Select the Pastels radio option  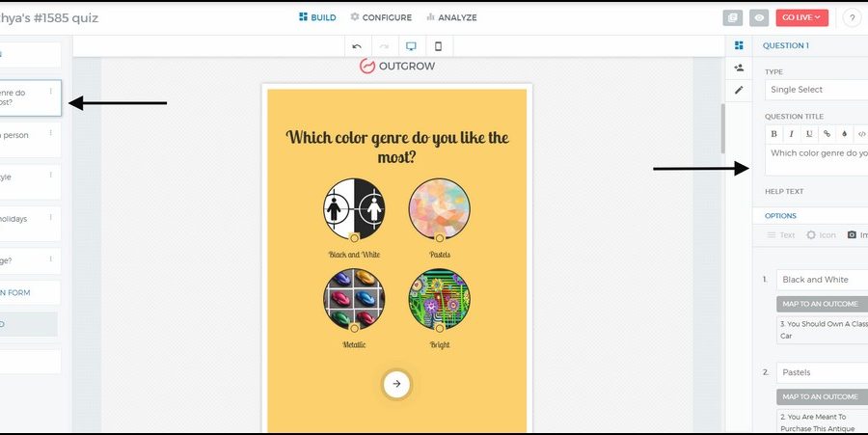tap(440, 238)
